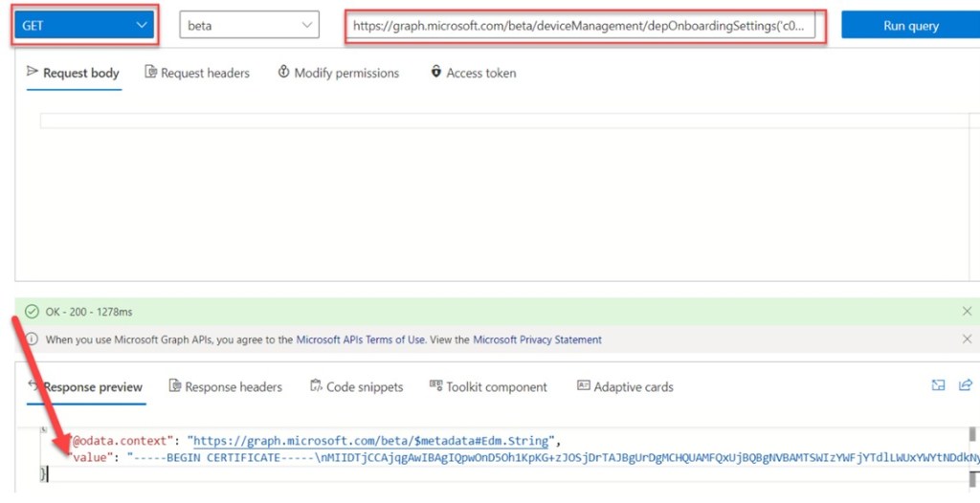Open the Adaptive cards tab

[x=625, y=387]
